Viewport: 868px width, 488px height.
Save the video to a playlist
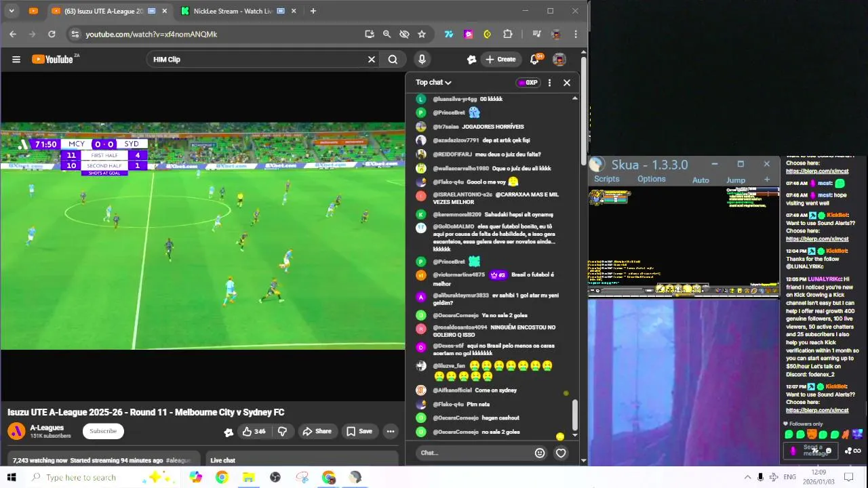pyautogui.click(x=359, y=431)
